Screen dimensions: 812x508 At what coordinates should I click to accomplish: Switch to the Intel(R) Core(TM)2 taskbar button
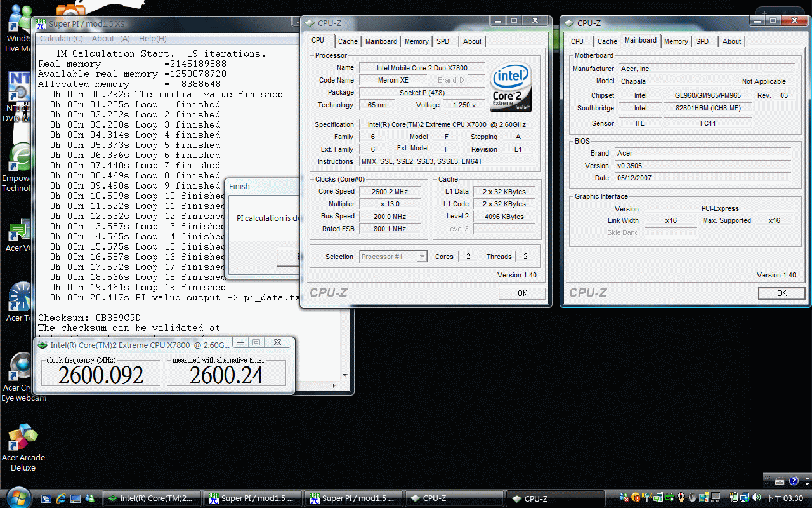[x=152, y=498]
